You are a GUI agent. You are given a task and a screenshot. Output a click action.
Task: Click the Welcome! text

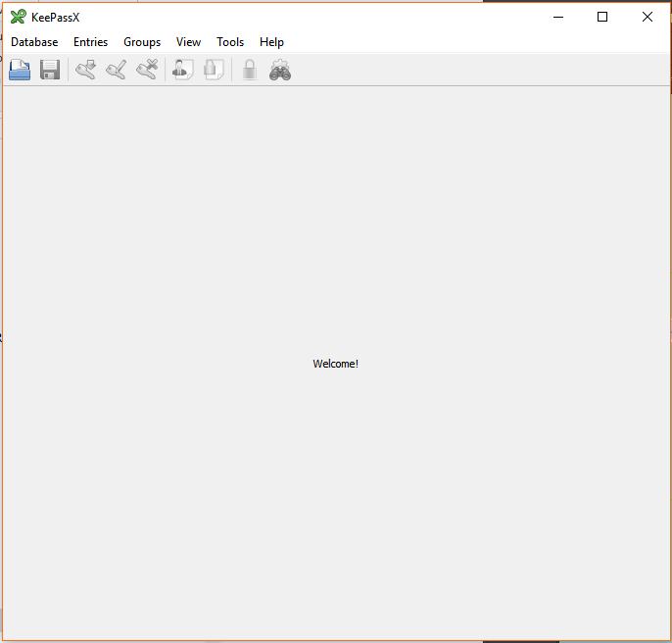click(x=336, y=364)
